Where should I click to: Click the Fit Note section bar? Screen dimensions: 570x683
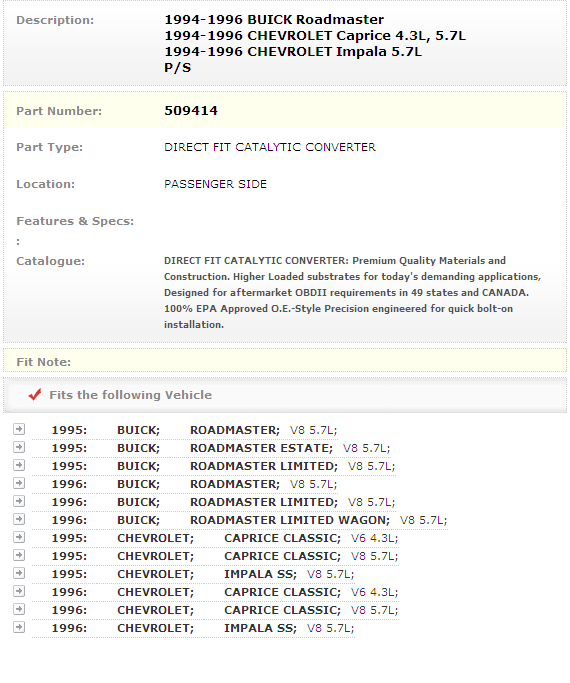(285, 361)
